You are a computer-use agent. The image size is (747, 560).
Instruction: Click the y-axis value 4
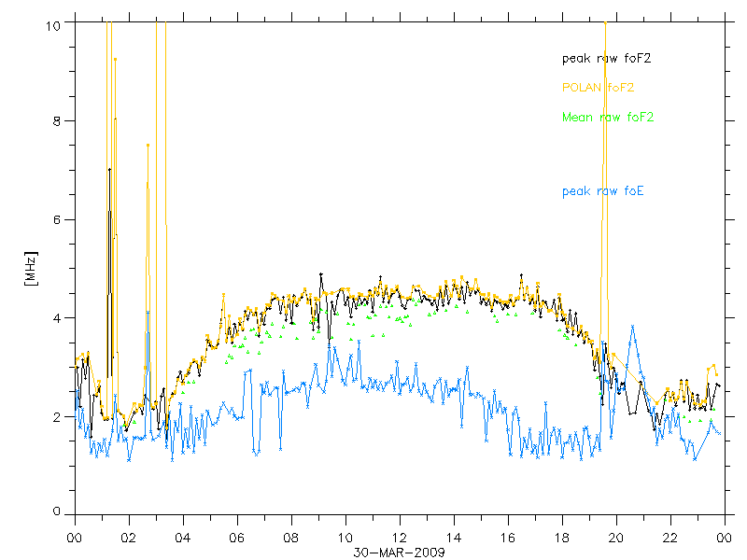click(57, 317)
